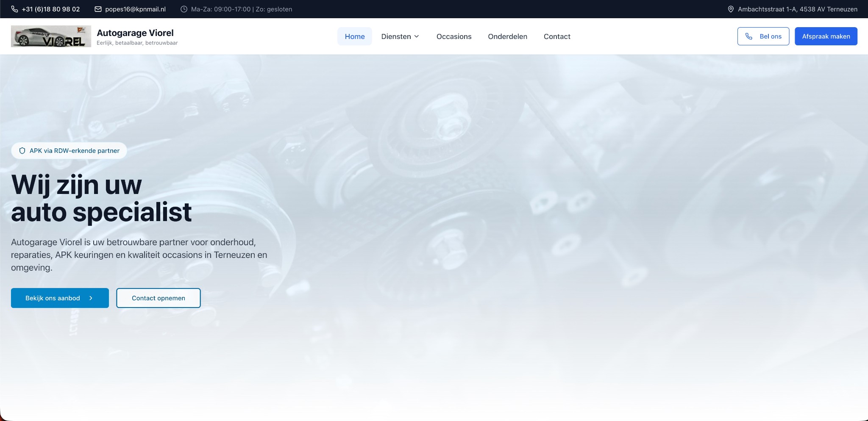Click the Ambachtsstraat 1-A address text

pos(797,9)
